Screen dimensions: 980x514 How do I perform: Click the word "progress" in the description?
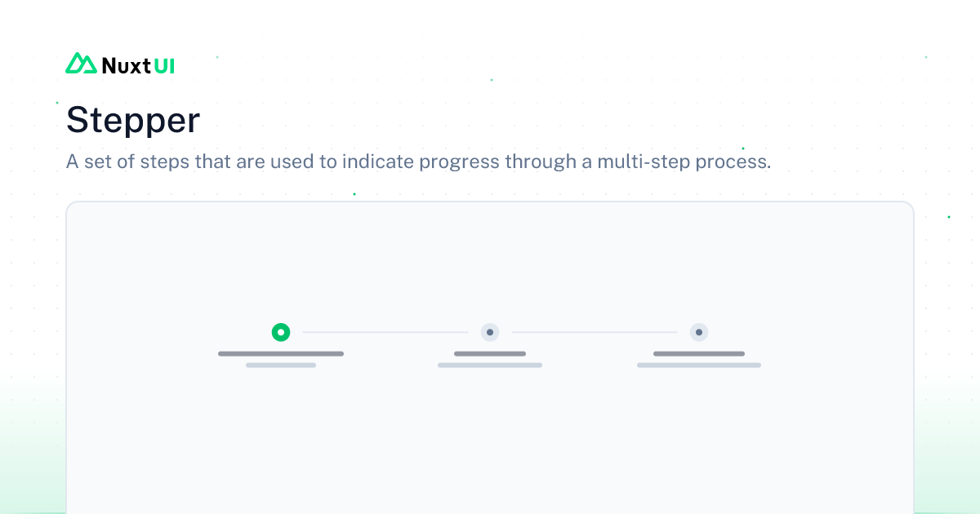click(459, 162)
